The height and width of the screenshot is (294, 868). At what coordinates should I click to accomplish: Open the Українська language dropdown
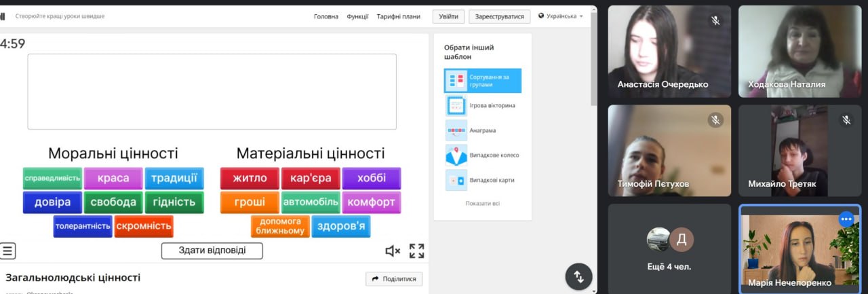[561, 16]
